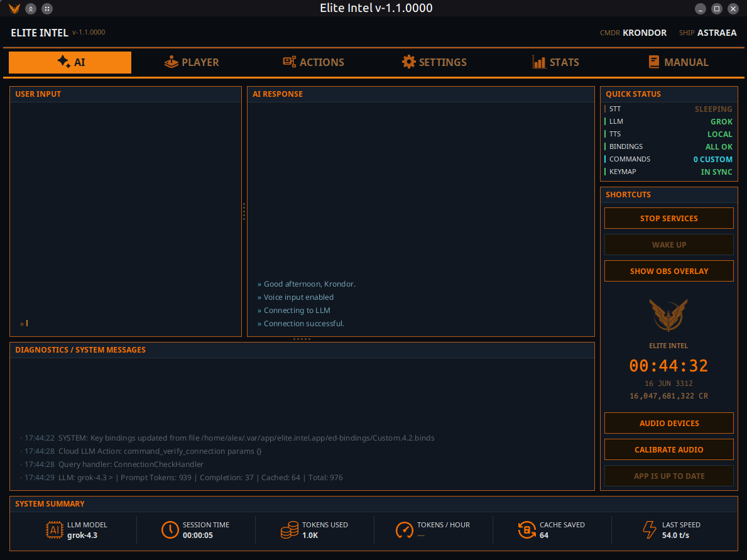Click the date 16 JUN 3312
This screenshot has height=560, width=747.
pyautogui.click(x=668, y=383)
